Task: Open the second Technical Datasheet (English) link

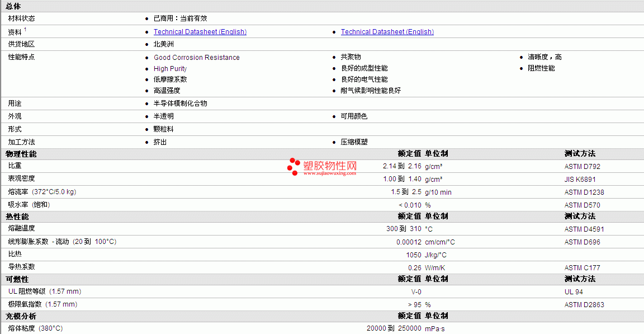Action: pyautogui.click(x=387, y=32)
